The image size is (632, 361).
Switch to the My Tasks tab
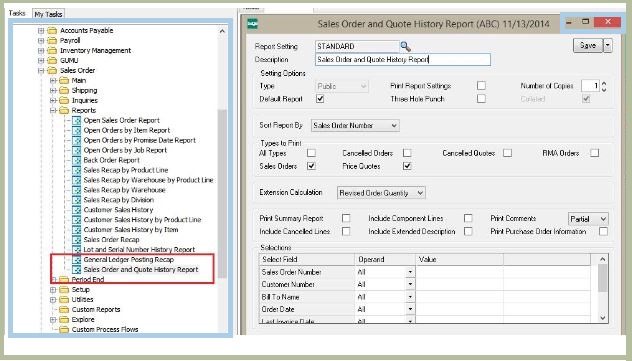pyautogui.click(x=48, y=14)
